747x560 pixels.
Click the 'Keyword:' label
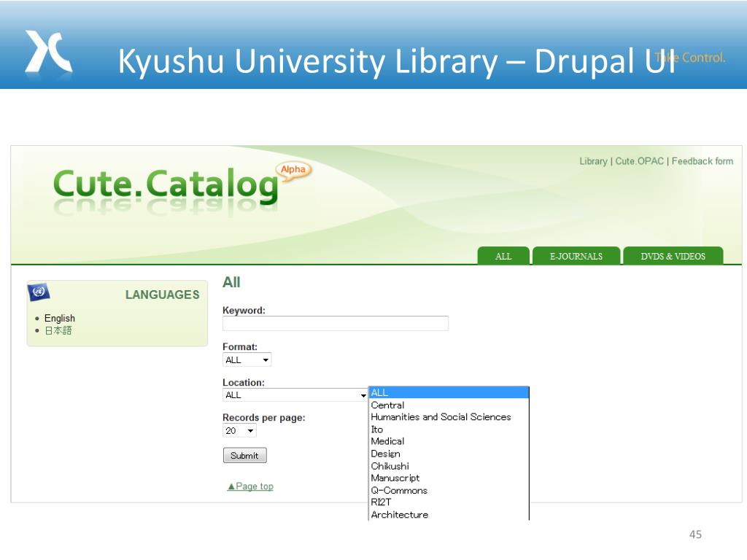coord(244,310)
